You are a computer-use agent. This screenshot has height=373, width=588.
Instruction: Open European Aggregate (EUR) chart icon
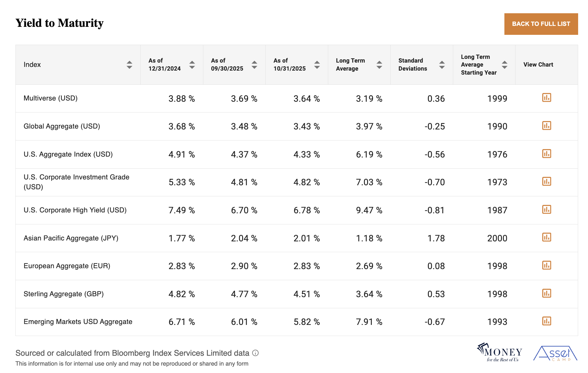(546, 265)
